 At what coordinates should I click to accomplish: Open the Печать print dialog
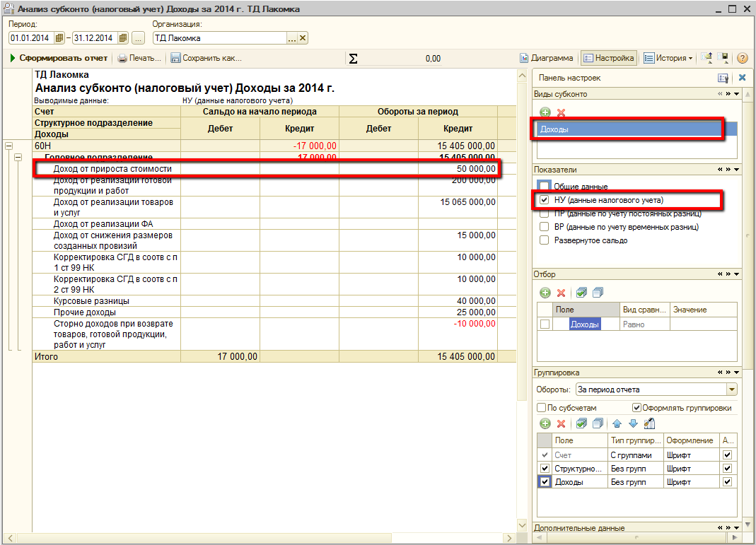[139, 58]
